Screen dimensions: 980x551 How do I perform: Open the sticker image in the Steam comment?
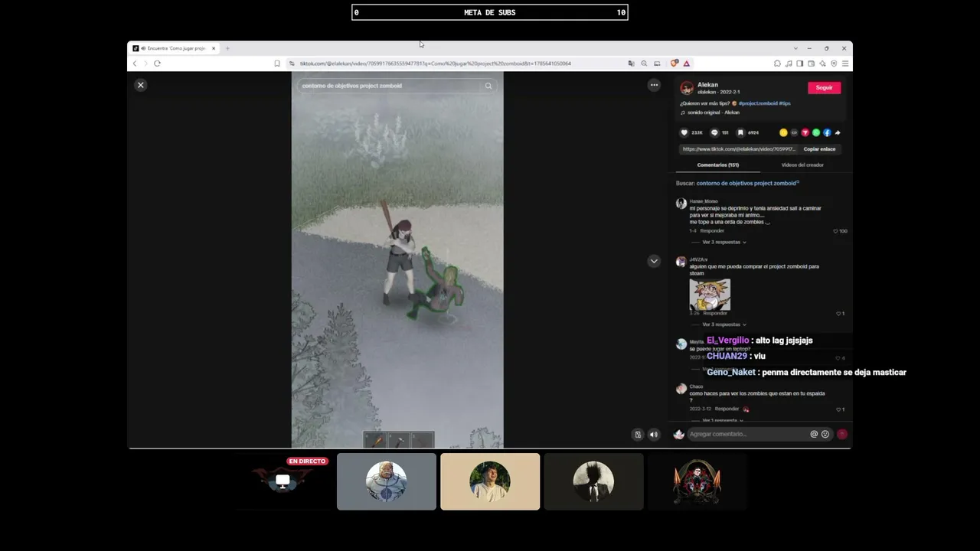(x=710, y=295)
